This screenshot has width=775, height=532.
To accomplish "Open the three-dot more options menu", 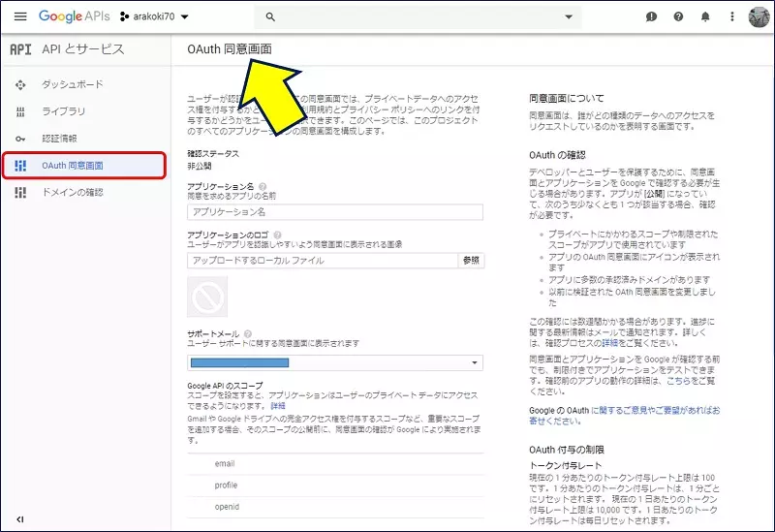I will tap(732, 16).
